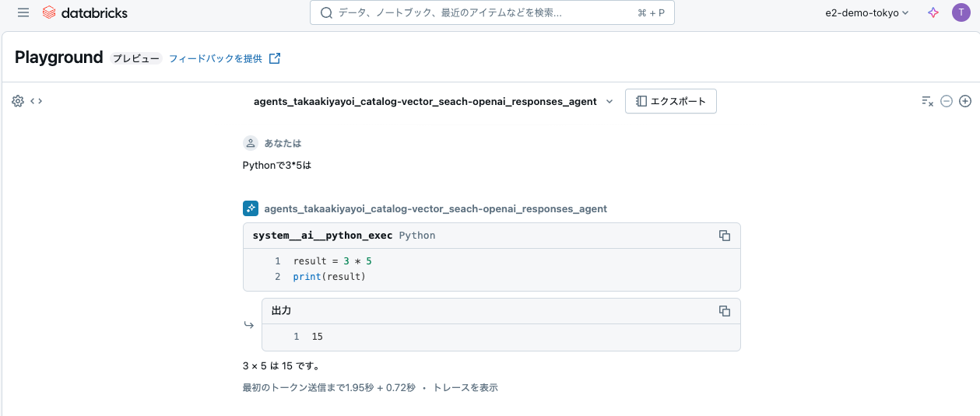This screenshot has width=980, height=416.
Task: Add endpoint with the plus circle icon
Action: click(x=965, y=101)
